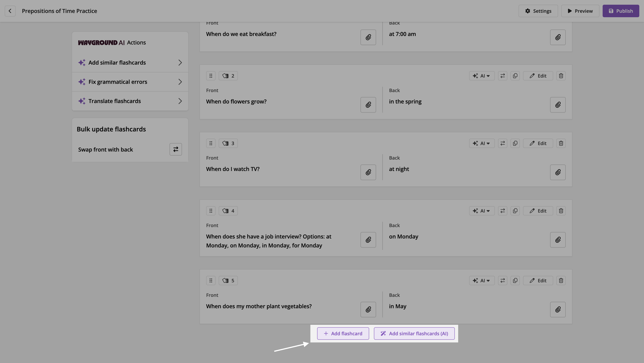Screen dimensions: 644x363
Task: Click the back arrow beside the title
Action: point(10,11)
